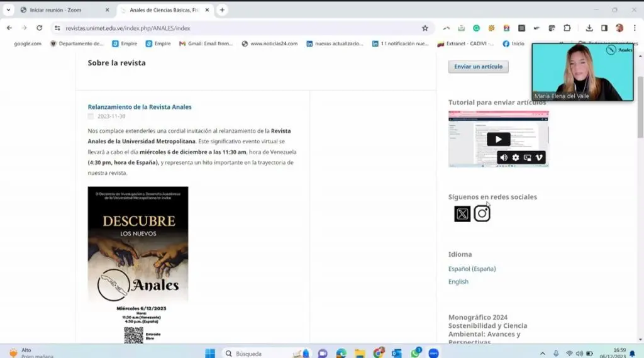
Task: Bookmark this page with the star icon
Action: 425,28
